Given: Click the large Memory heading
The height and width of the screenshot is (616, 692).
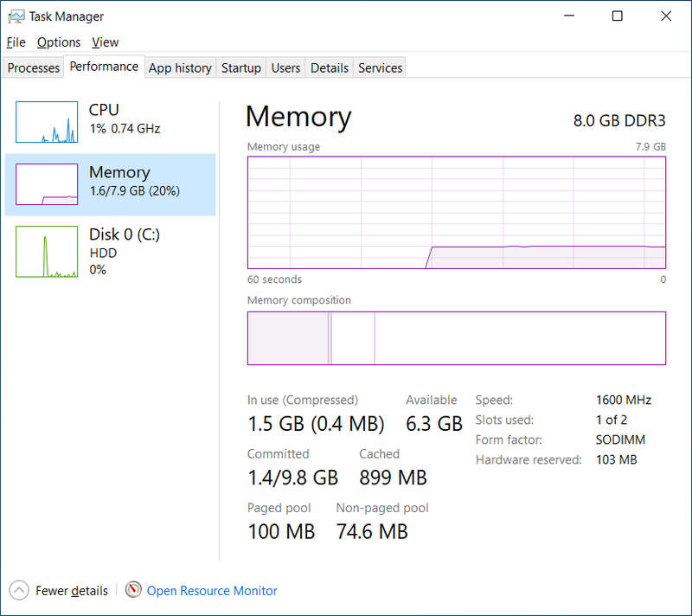Looking at the screenshot, I should point(298,117).
